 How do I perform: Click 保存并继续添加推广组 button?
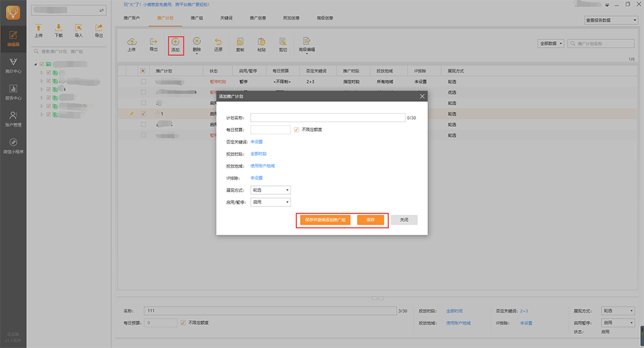(325, 220)
